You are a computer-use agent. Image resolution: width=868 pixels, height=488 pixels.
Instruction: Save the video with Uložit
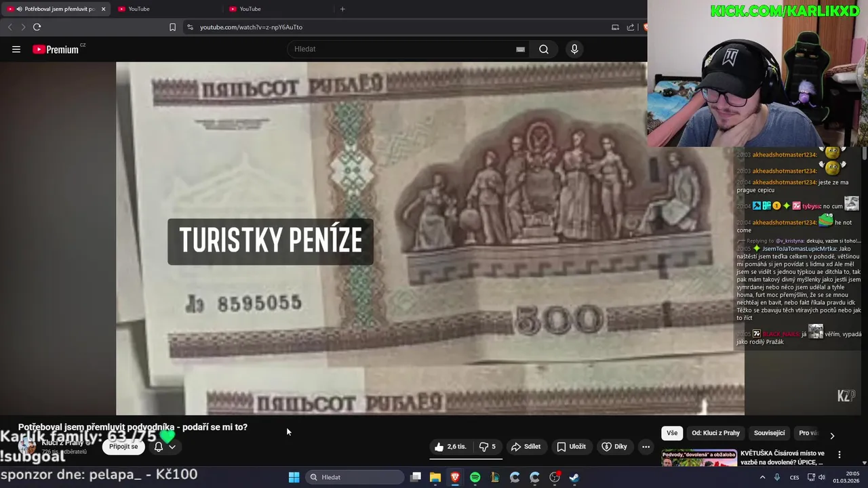571,447
